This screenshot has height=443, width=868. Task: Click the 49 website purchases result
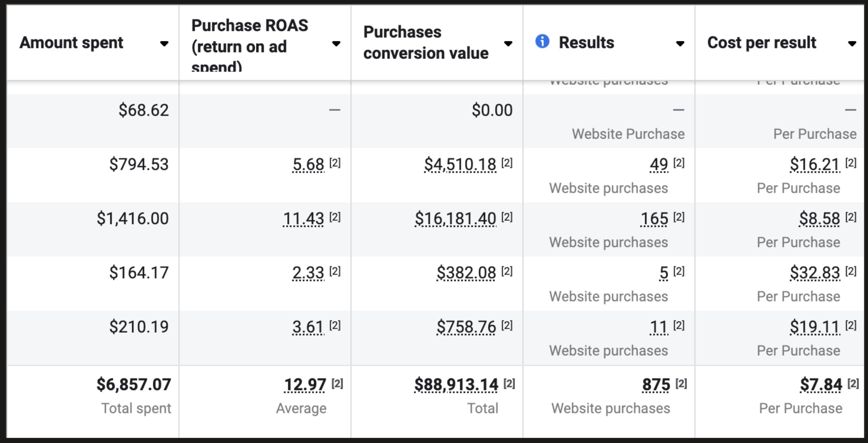(659, 164)
